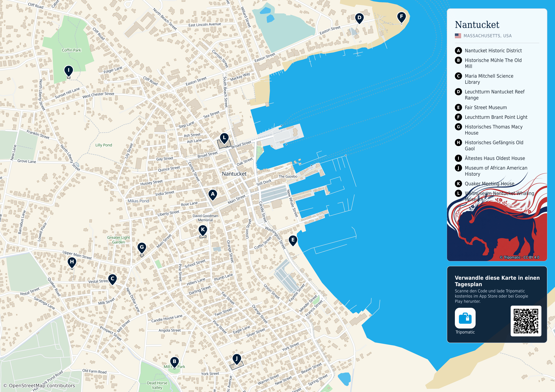Click the '© OpenStreetMap contributors' attribution
The height and width of the screenshot is (392, 555).
tap(39, 385)
